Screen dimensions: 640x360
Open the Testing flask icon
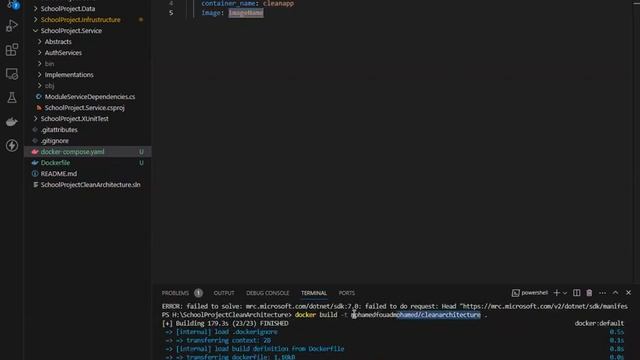coord(11,98)
